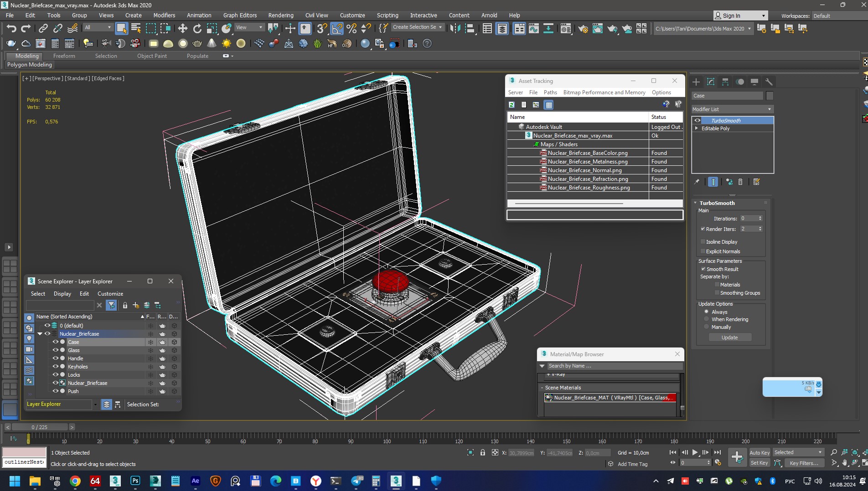Screen dimensions: 868x491
Task: Open the reference coordinate View dropdown
Action: (x=249, y=27)
